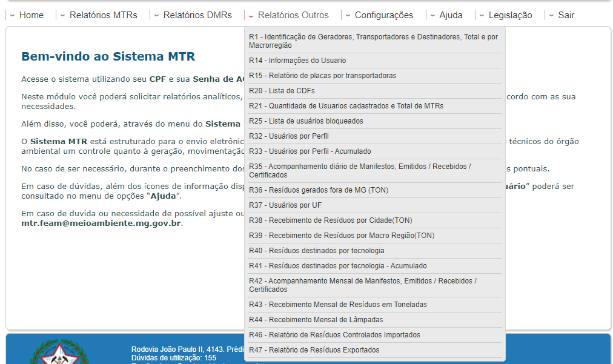Viewport: 613px width, 364px height.
Task: Select R44 - Recebimento Mensal de Lâmpadas
Action: (x=316, y=320)
